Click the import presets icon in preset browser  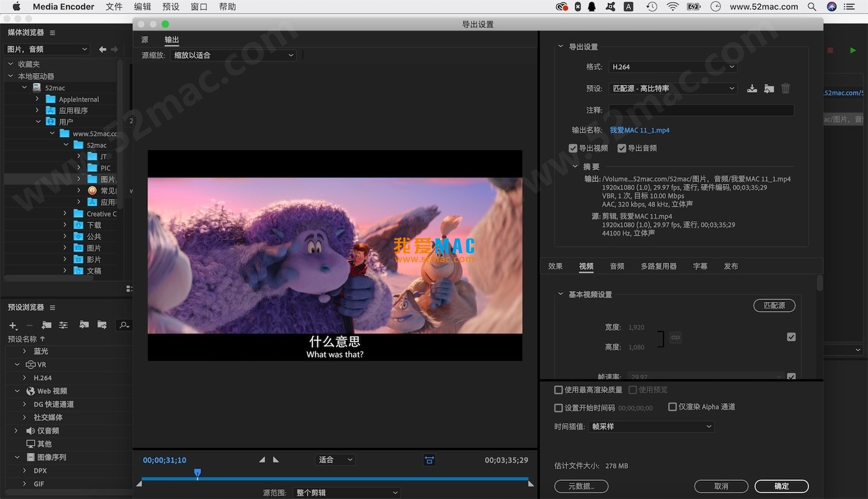84,325
